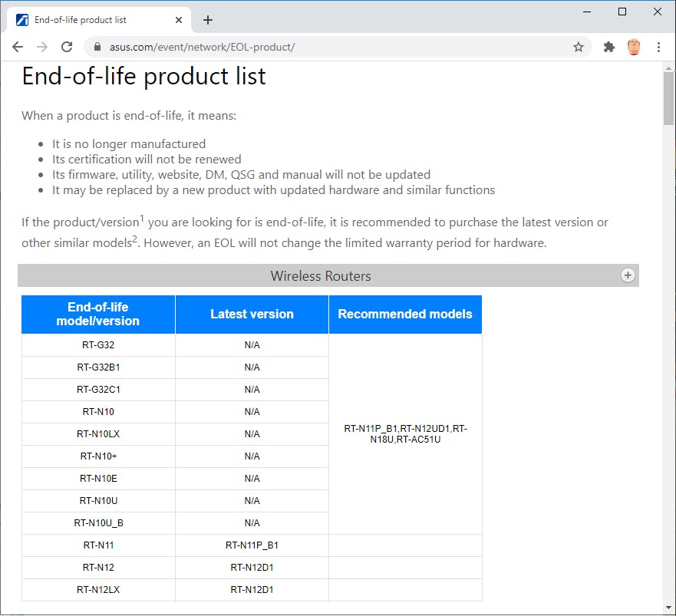Click the Recommended models column header
Image resolution: width=676 pixels, height=616 pixels.
pos(405,314)
